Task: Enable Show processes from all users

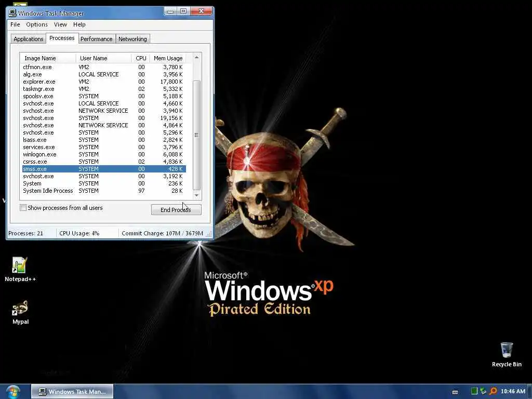Action: pyautogui.click(x=23, y=208)
